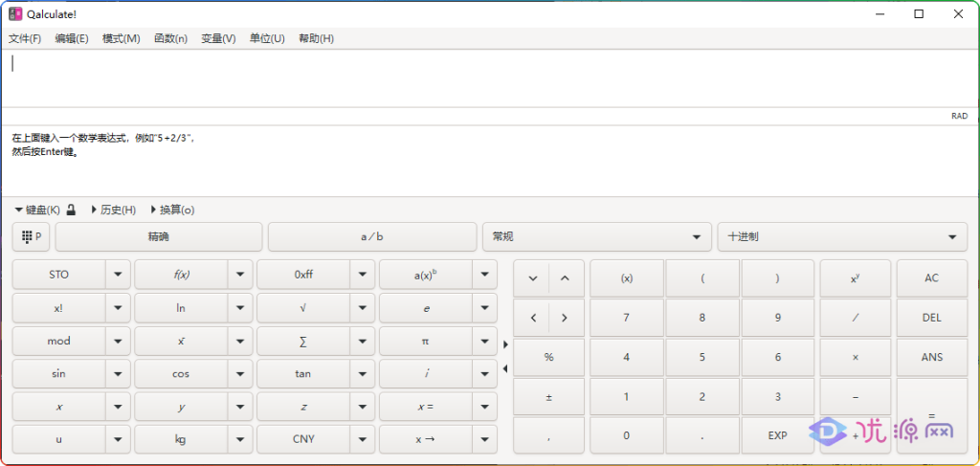Insert the constant π
980x466 pixels.
click(x=425, y=341)
